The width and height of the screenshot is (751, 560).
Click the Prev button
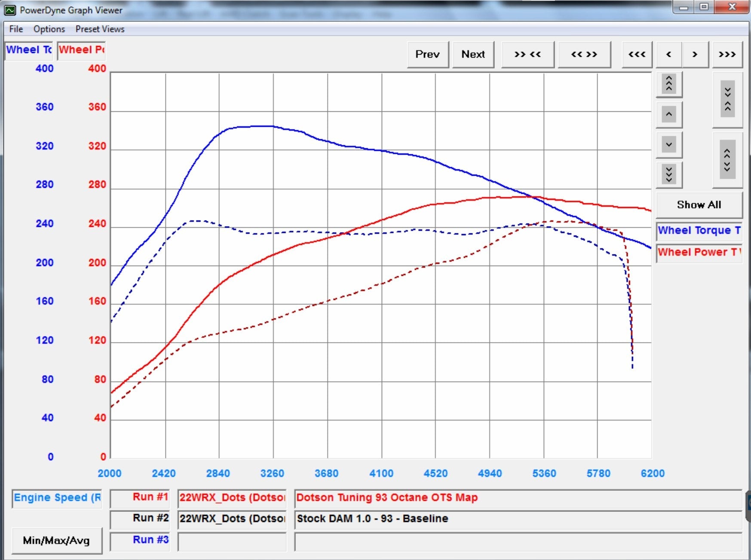(x=428, y=55)
